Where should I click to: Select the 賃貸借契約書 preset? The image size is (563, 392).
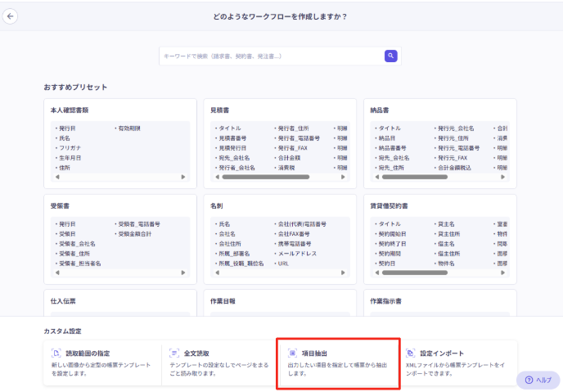point(439,205)
